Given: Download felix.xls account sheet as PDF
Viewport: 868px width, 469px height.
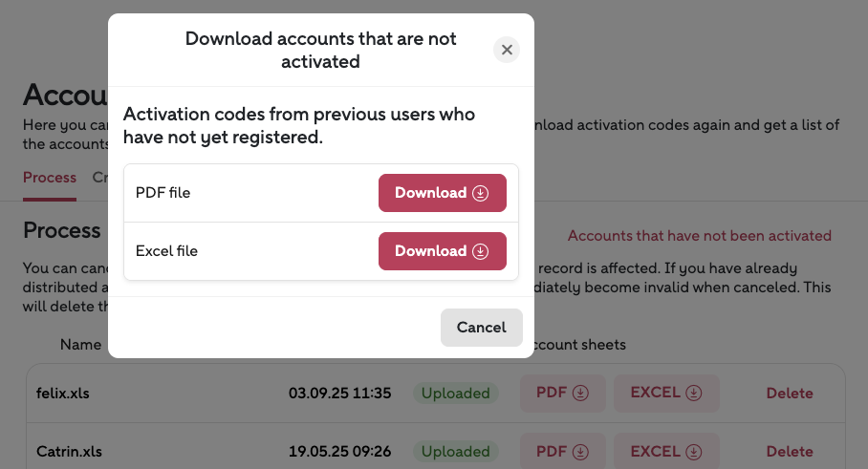Looking at the screenshot, I should [x=562, y=393].
